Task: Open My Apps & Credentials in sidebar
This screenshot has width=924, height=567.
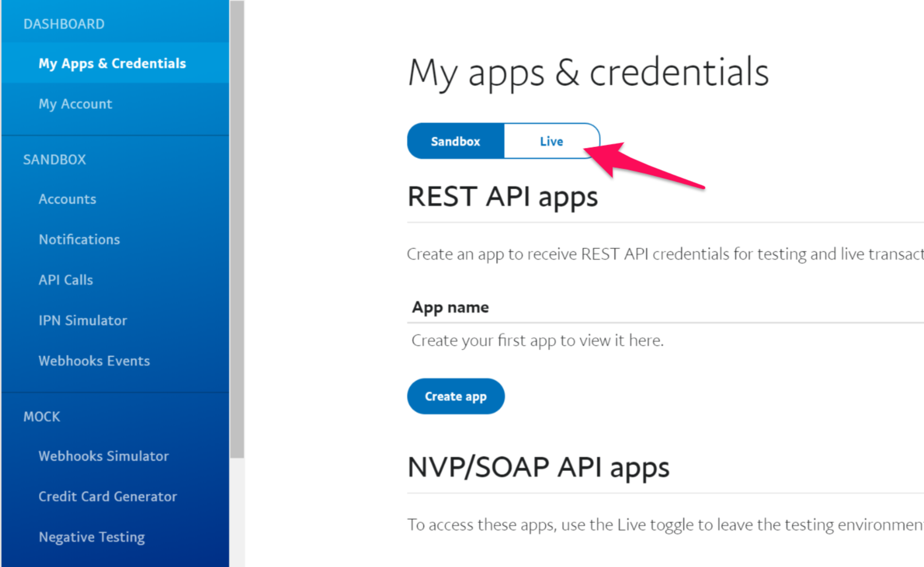Action: tap(112, 63)
